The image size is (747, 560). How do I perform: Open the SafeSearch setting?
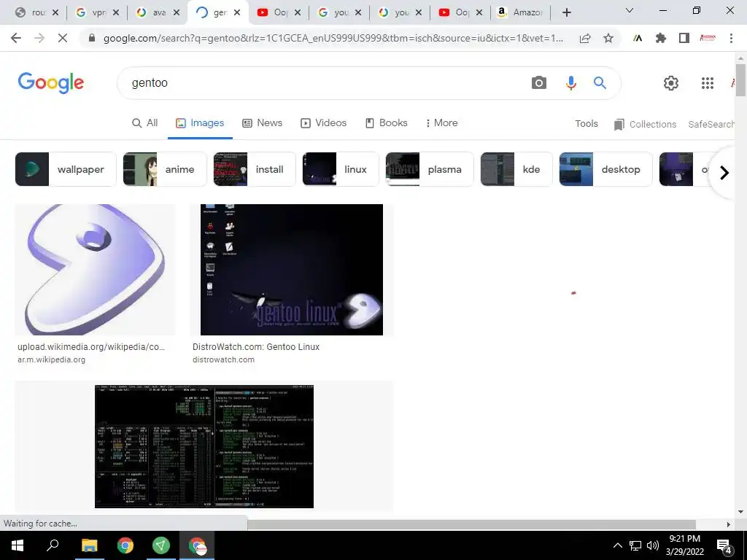pos(711,124)
